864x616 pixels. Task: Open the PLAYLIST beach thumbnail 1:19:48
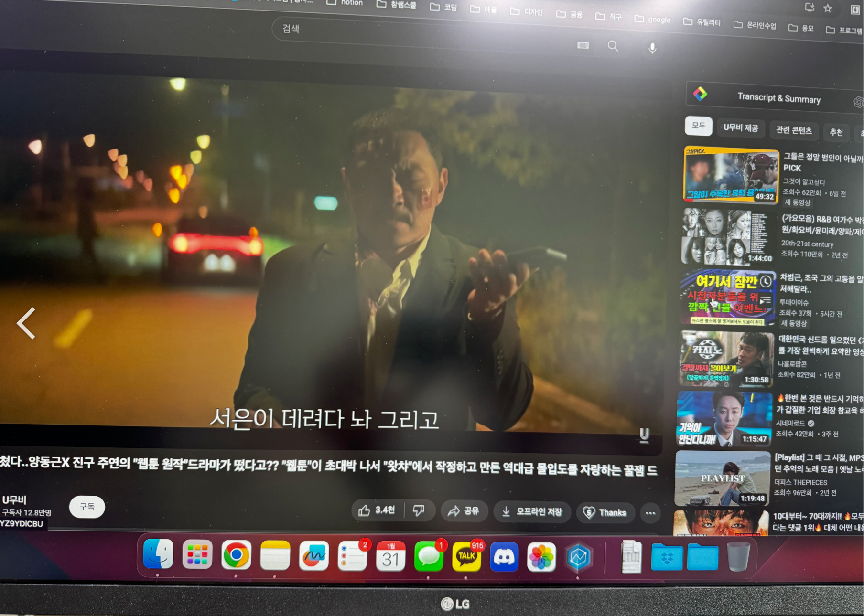[x=722, y=478]
